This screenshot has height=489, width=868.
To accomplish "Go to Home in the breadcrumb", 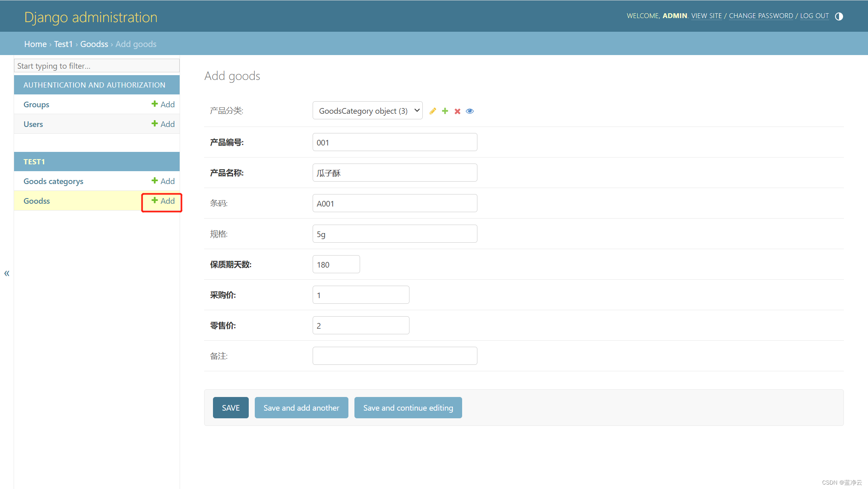I will (35, 44).
